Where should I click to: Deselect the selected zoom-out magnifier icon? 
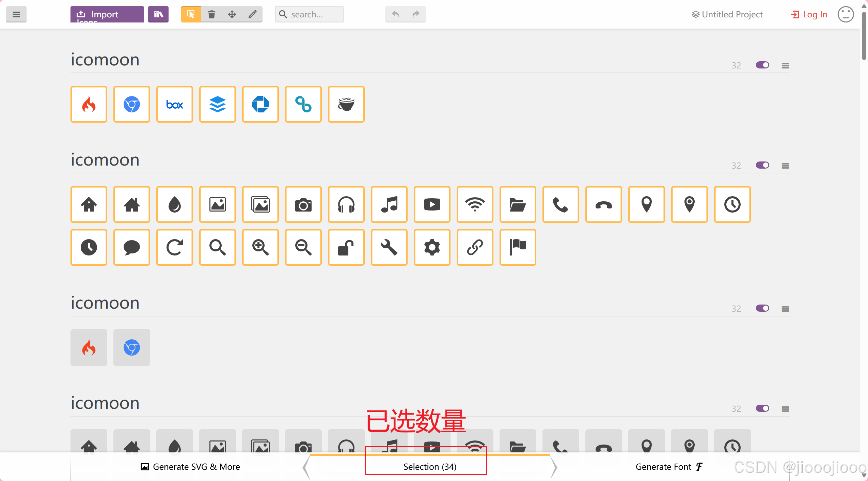(303, 247)
